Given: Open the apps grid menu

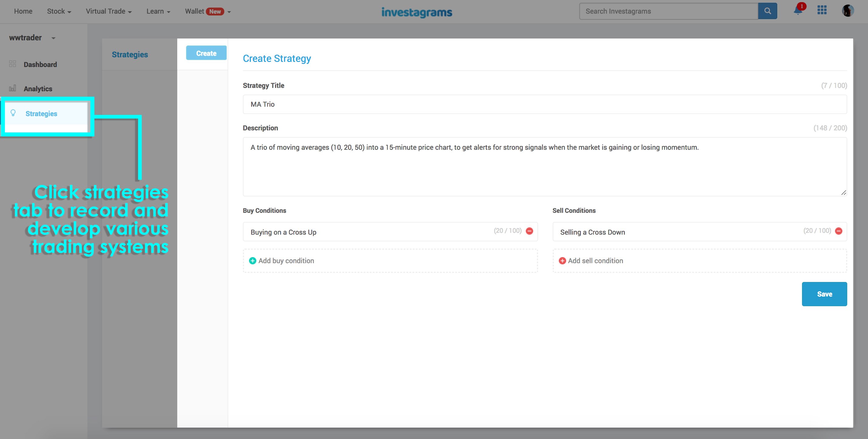Looking at the screenshot, I should pos(822,10).
